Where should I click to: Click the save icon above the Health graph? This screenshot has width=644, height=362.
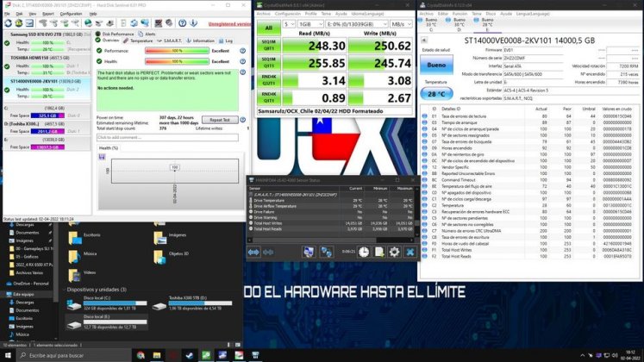point(102,157)
